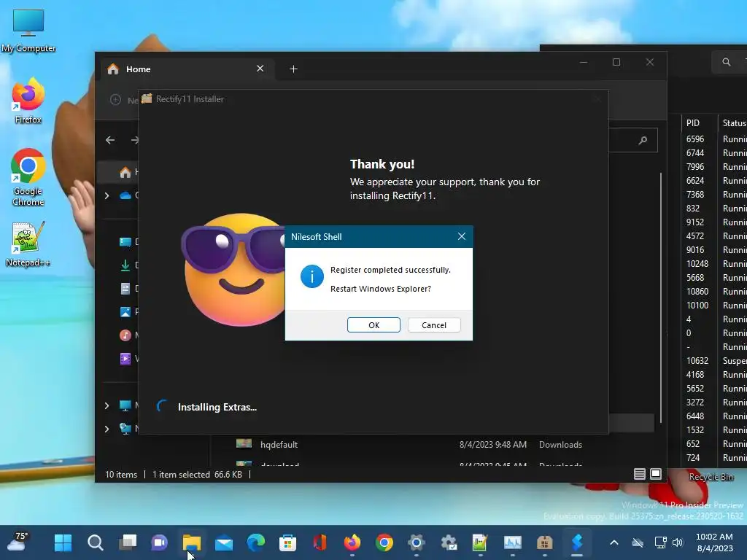This screenshot has width=747, height=560.
Task: Switch to Nilesoft Shell on taskbar
Action: (577, 542)
